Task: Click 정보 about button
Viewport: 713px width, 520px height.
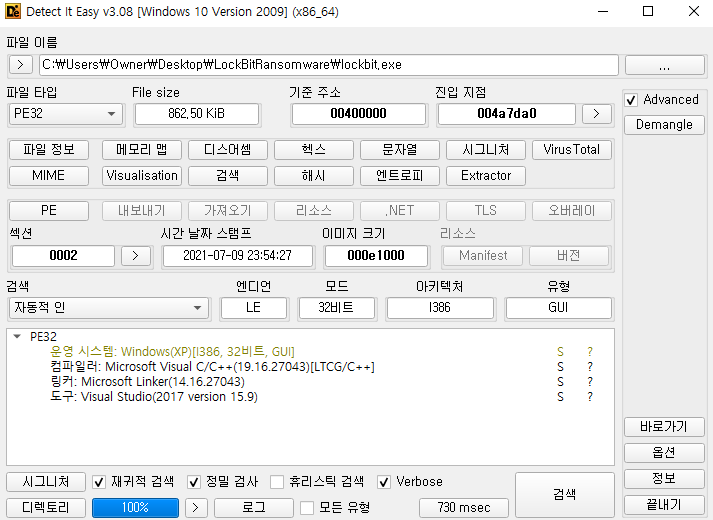Action: (x=664, y=479)
